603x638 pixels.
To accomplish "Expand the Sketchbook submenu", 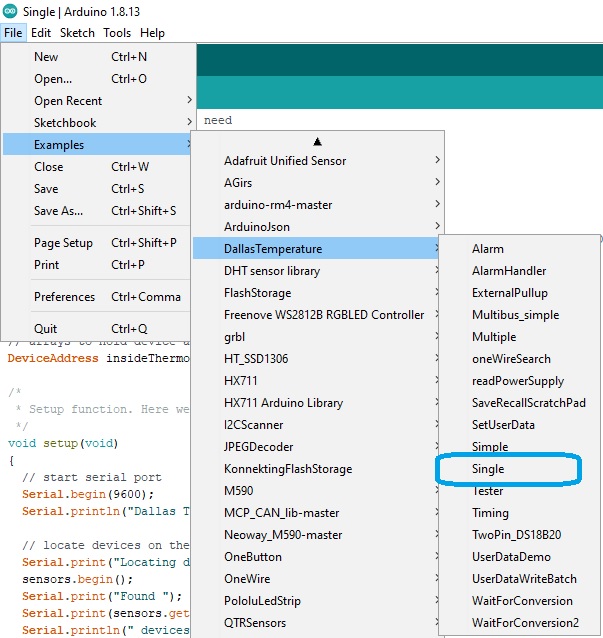I will [x=65, y=123].
